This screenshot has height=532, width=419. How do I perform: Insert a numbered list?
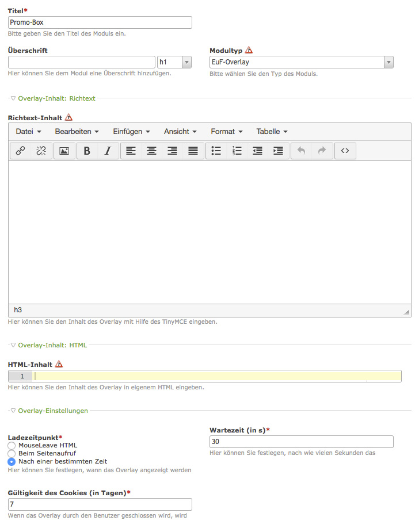237,151
